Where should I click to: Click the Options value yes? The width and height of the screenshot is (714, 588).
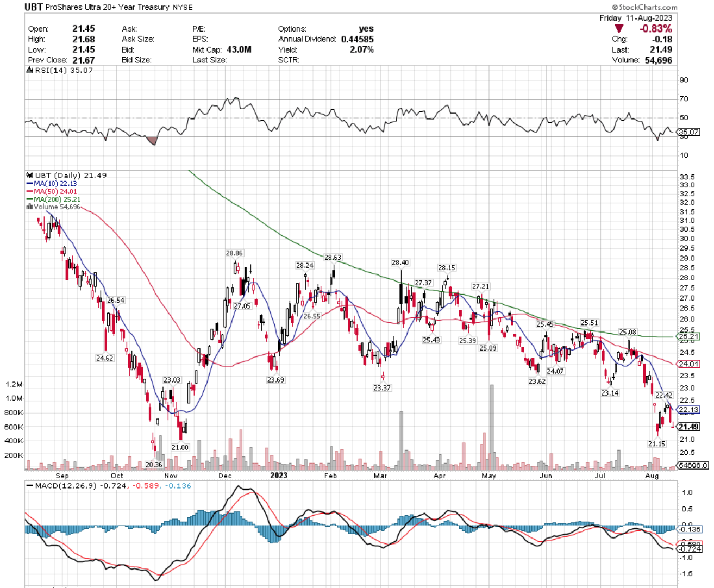click(366, 29)
